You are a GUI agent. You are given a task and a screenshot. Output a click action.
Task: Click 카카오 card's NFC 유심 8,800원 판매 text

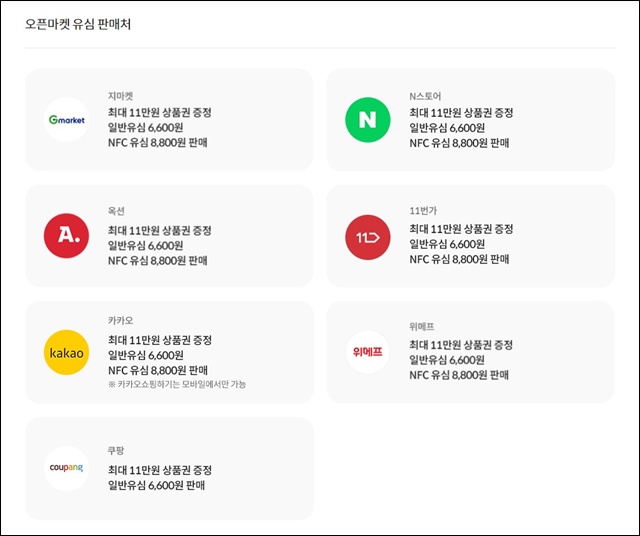(x=158, y=370)
